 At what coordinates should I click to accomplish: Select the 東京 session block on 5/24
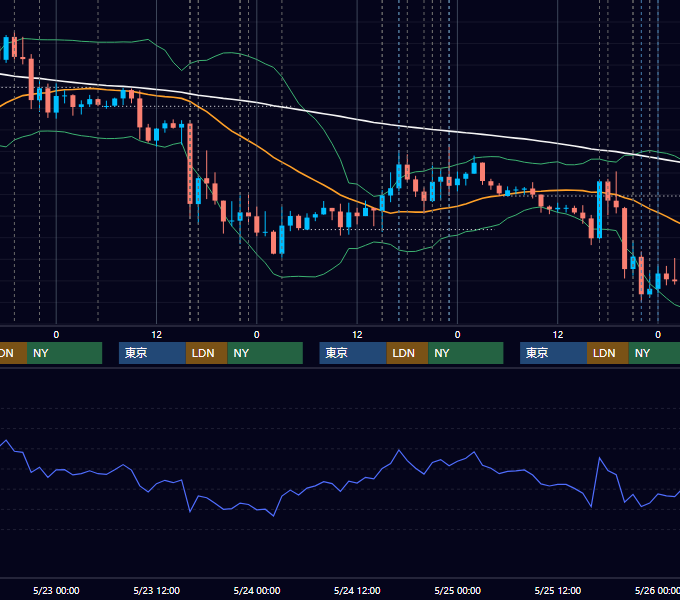pos(353,353)
